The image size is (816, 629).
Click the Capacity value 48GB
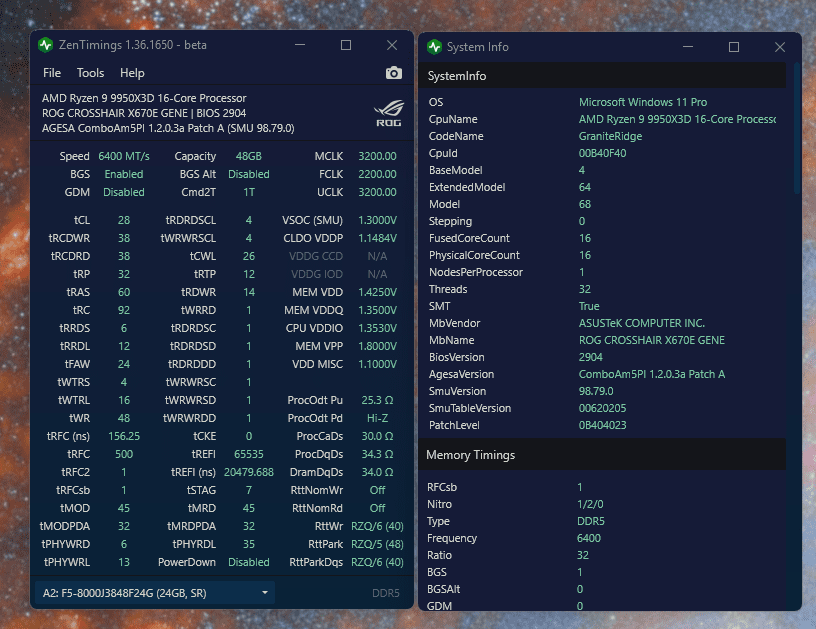point(249,156)
